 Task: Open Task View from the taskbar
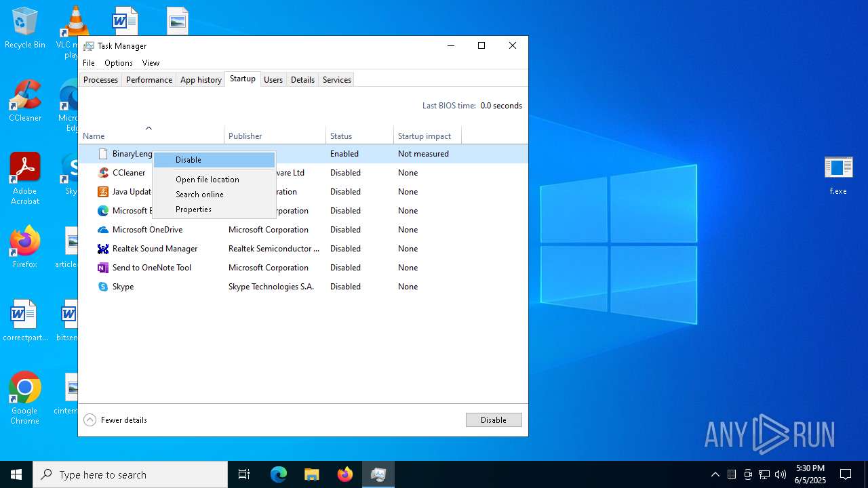point(244,474)
